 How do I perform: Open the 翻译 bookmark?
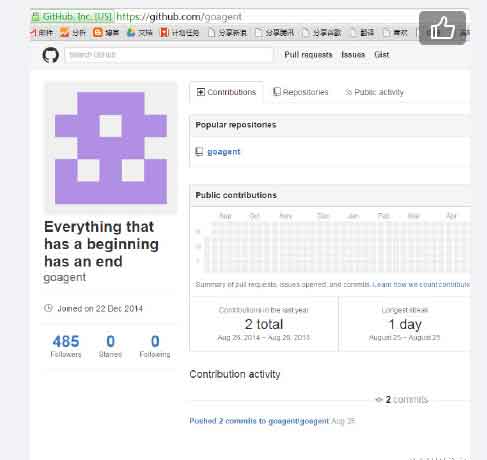point(362,32)
